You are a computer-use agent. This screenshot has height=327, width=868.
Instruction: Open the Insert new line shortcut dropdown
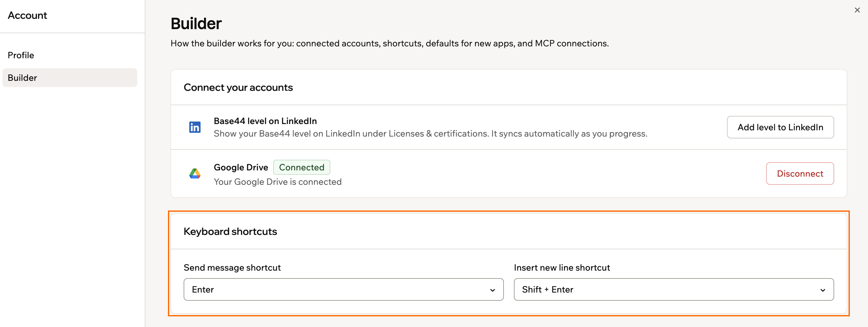click(x=674, y=289)
